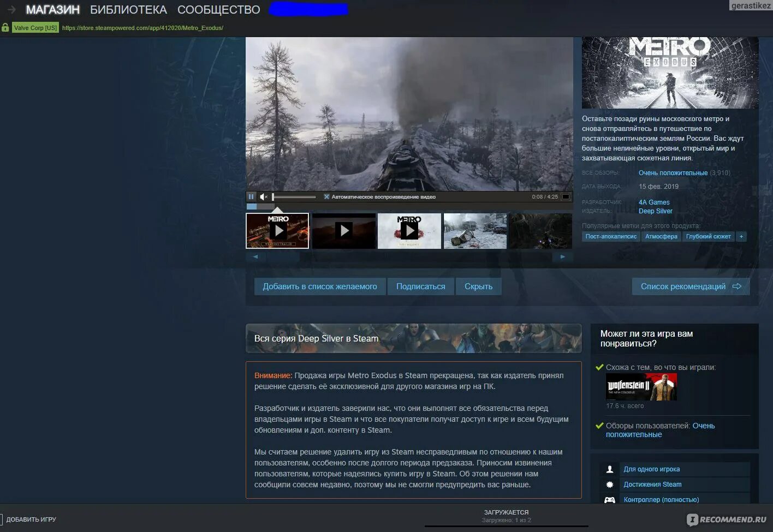Open 'Контроллер (полностью)' category link
The image size is (773, 532).
coord(661,500)
